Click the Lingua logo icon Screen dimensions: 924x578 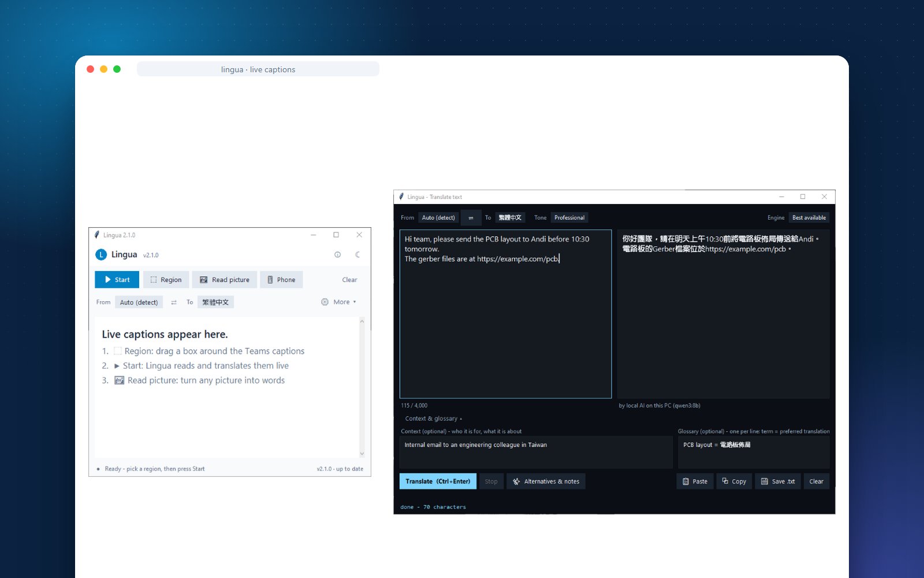pyautogui.click(x=101, y=254)
